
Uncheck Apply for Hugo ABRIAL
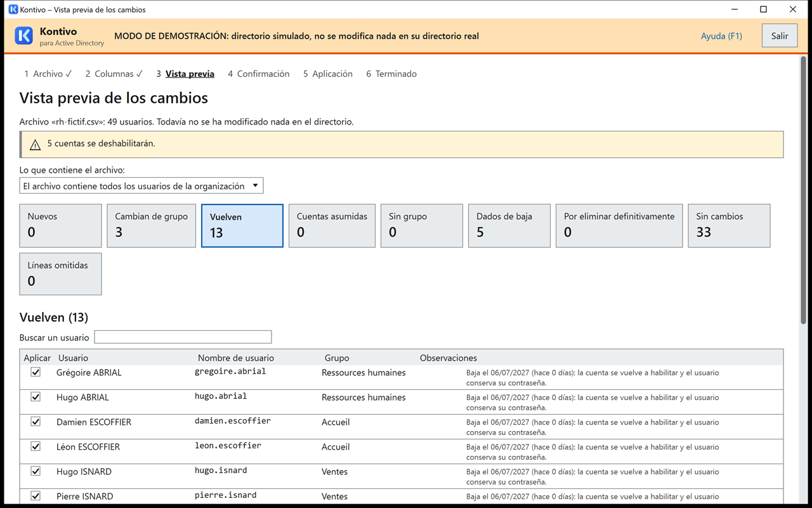pos(36,397)
